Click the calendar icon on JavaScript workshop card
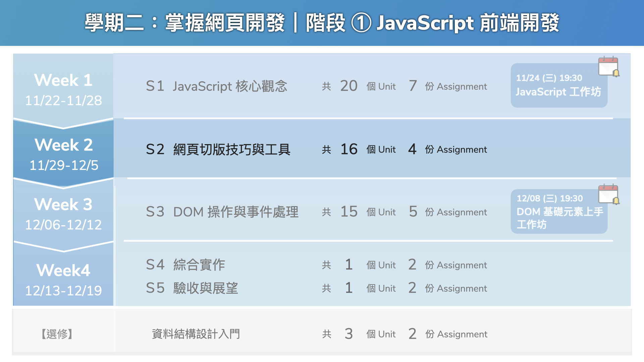This screenshot has height=362, width=644. pyautogui.click(x=608, y=66)
